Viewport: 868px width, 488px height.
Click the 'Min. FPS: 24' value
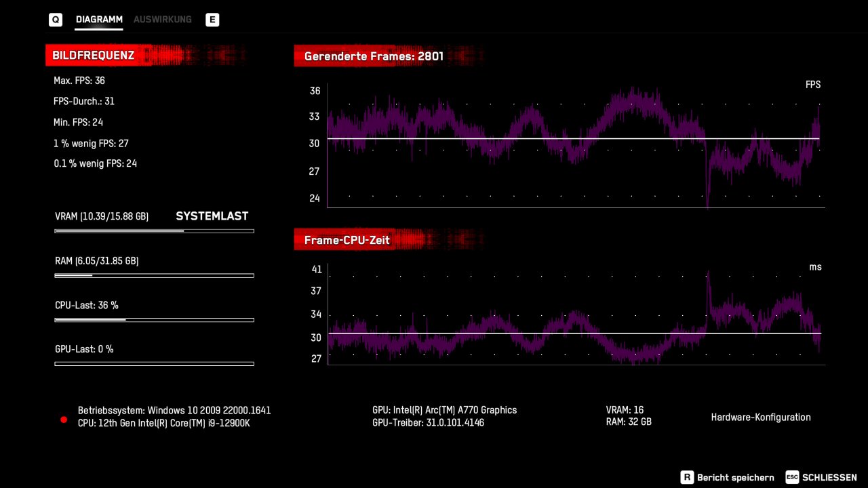[78, 123]
